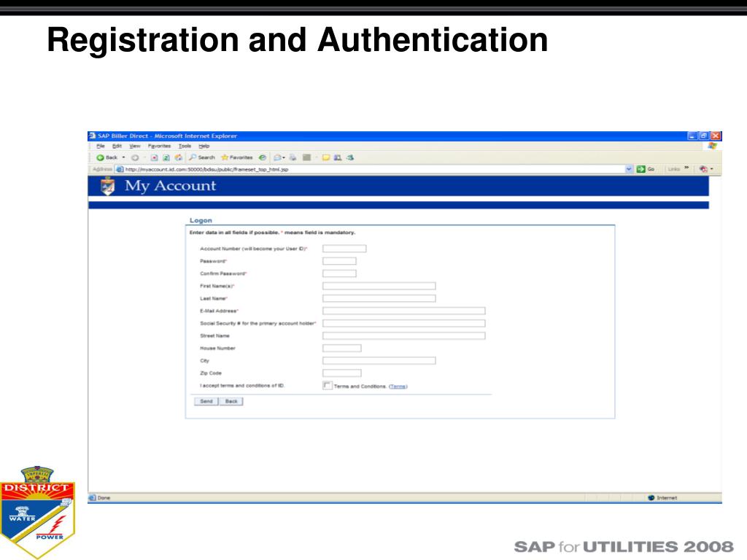Click the 'My Account' banner title
This screenshot has width=747, height=560.
(x=170, y=186)
